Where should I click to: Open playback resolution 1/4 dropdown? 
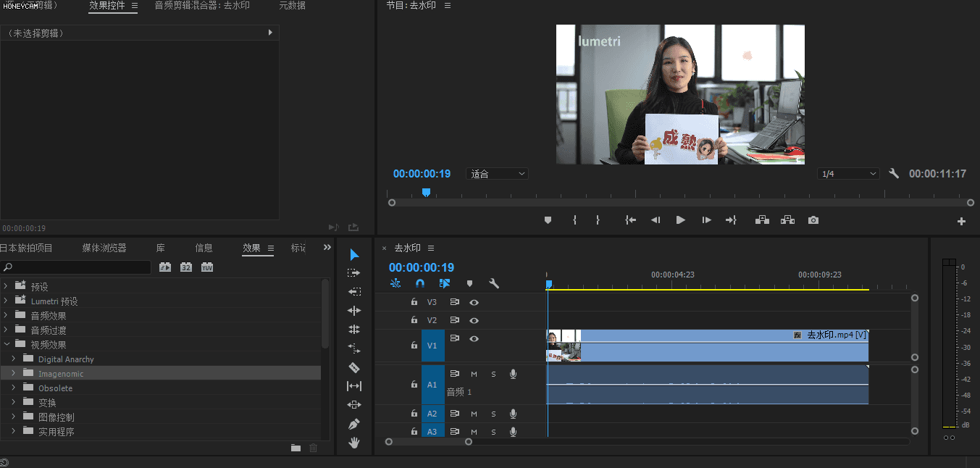click(x=848, y=174)
